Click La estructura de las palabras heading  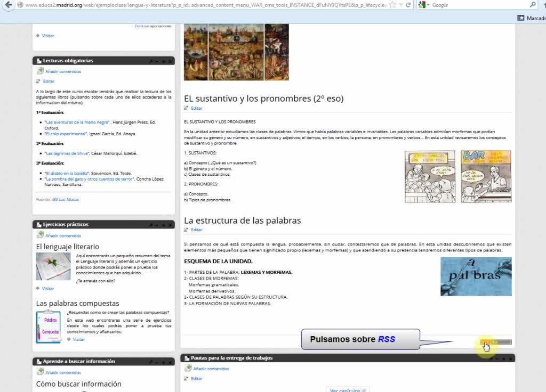click(x=243, y=220)
